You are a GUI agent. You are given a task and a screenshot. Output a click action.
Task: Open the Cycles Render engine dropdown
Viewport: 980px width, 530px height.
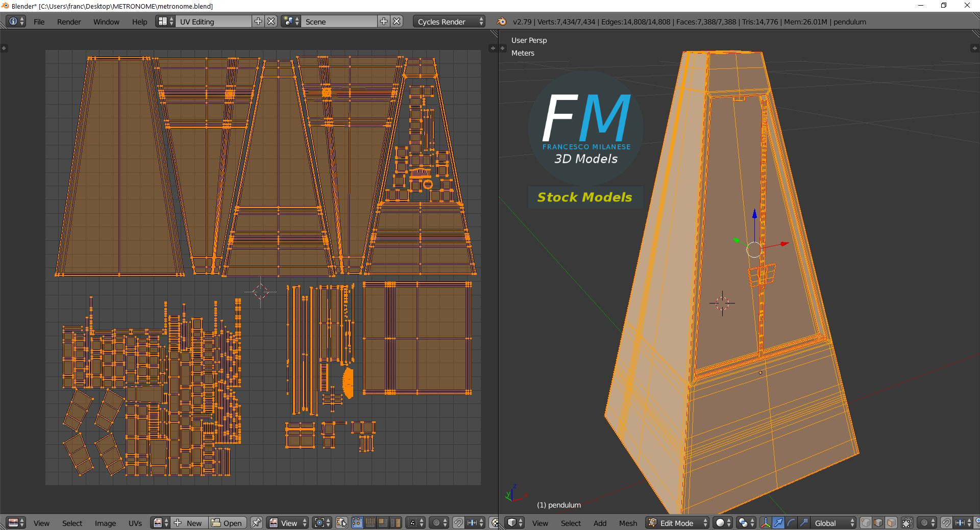coord(449,21)
